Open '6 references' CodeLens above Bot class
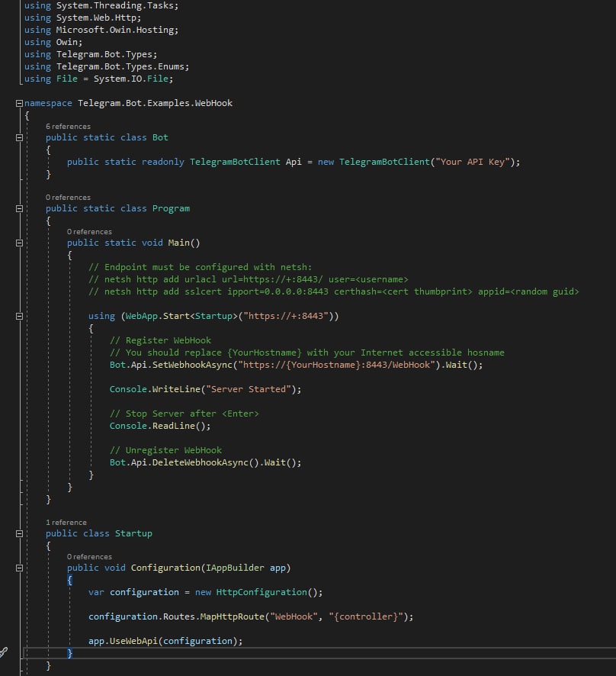Screen dimensions: 616x676 (68, 127)
